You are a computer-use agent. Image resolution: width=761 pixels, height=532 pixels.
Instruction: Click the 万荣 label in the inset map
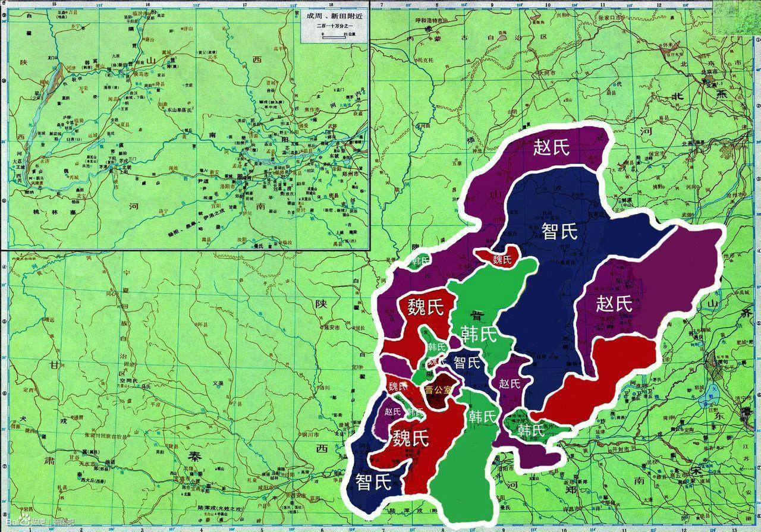click(x=83, y=88)
